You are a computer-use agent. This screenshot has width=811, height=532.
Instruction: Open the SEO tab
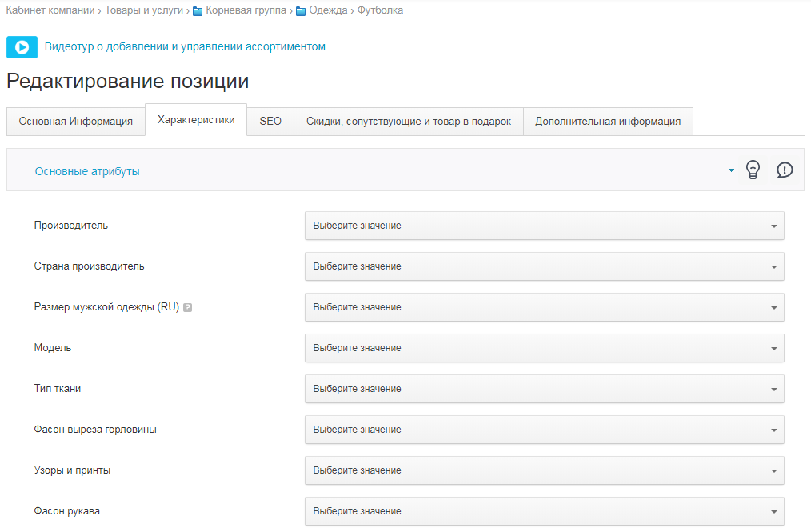tap(270, 122)
